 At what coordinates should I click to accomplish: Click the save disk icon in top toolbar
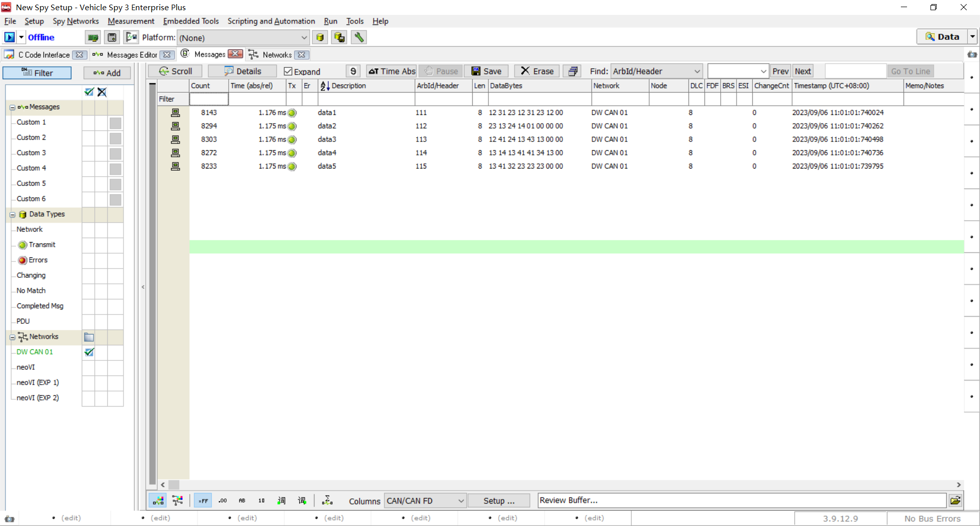[x=112, y=37]
